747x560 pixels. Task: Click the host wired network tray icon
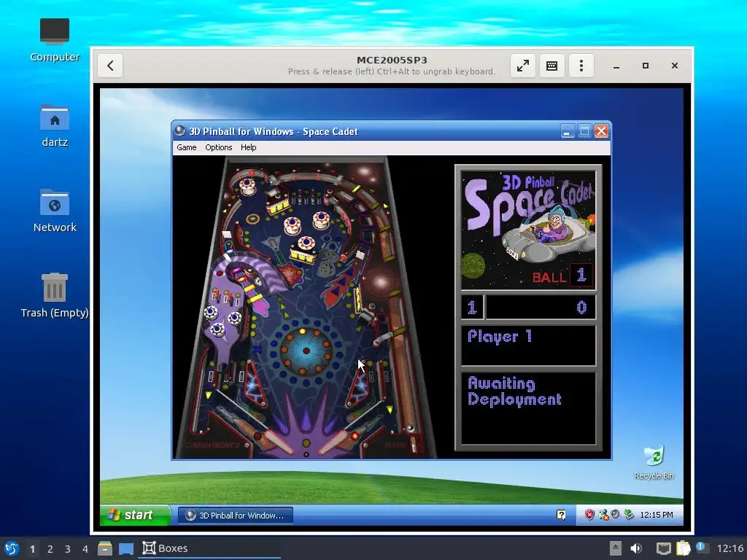point(664,548)
